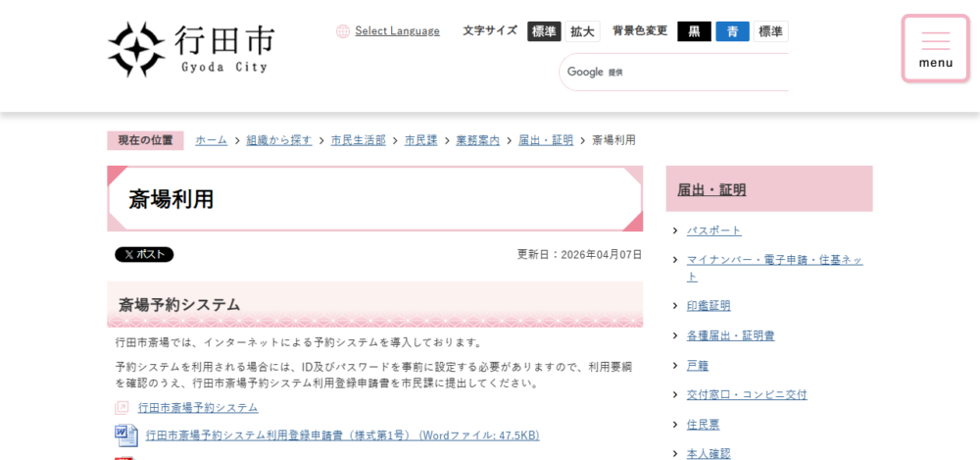Click the 更新日：2026年04月07日 text
The image size is (980, 460).
(x=579, y=255)
